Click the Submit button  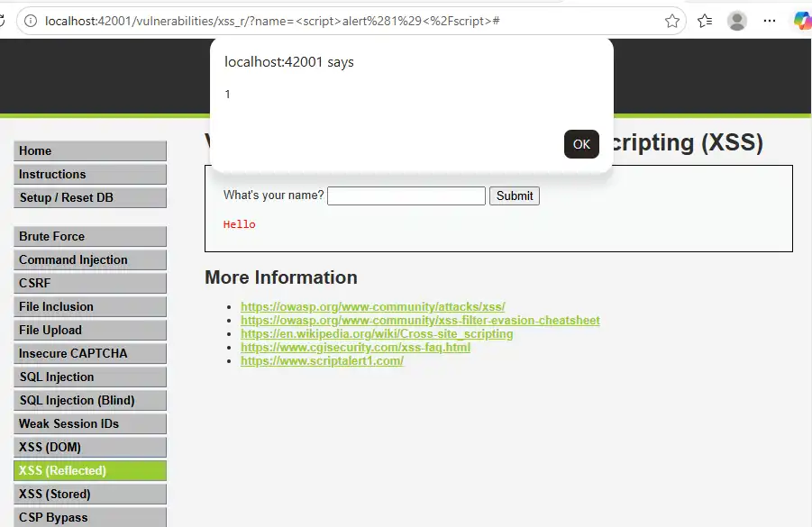[x=515, y=195]
